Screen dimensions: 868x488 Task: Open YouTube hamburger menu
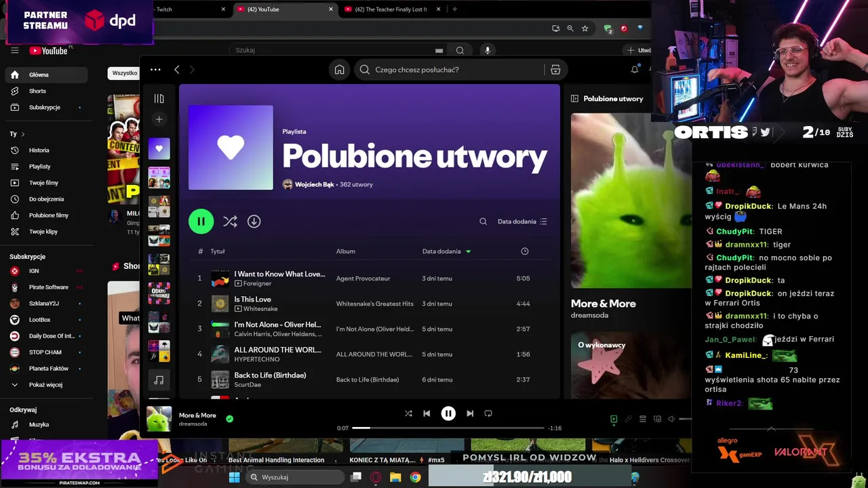pyautogui.click(x=14, y=50)
